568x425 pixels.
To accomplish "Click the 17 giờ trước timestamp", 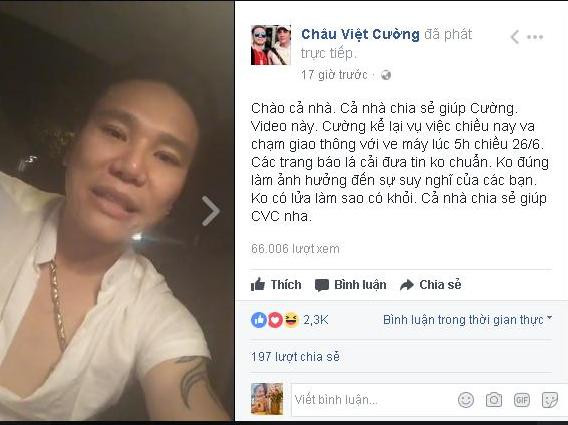I will (334, 75).
